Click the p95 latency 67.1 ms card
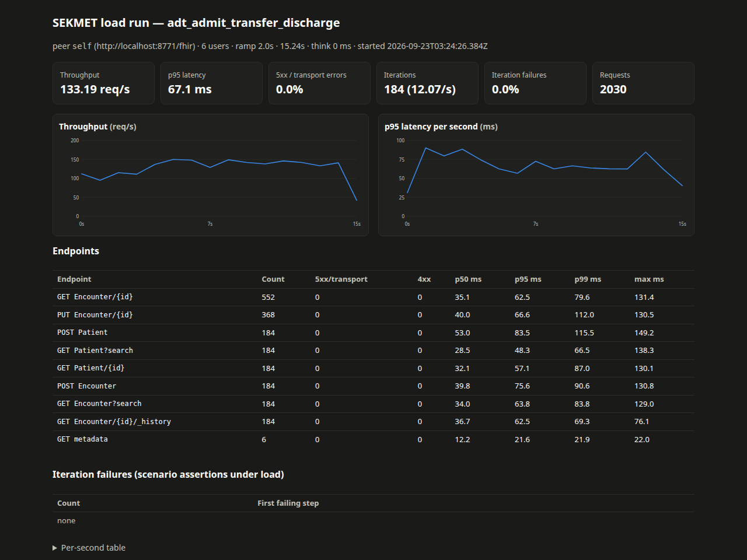Image resolution: width=747 pixels, height=560 pixels. [211, 83]
